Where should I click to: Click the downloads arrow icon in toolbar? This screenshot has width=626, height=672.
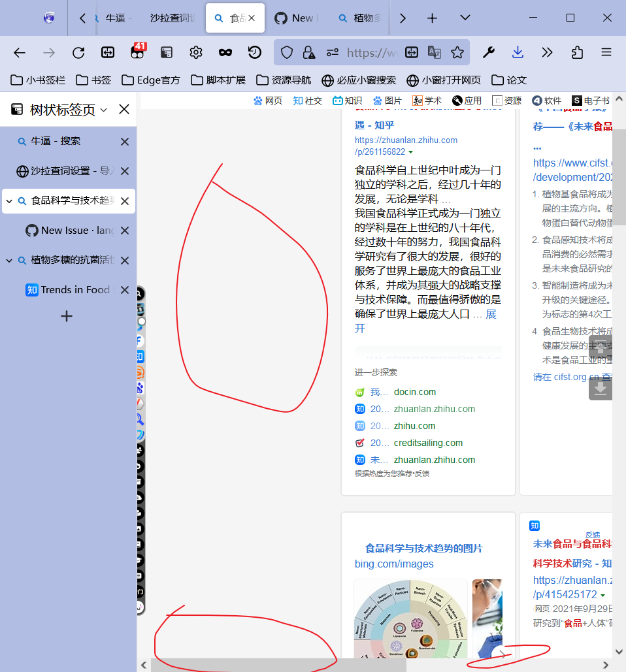point(518,52)
